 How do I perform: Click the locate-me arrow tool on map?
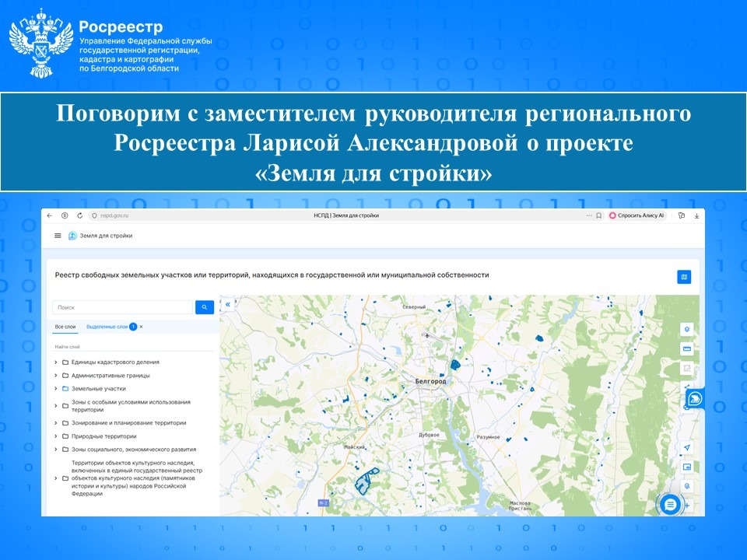[686, 448]
